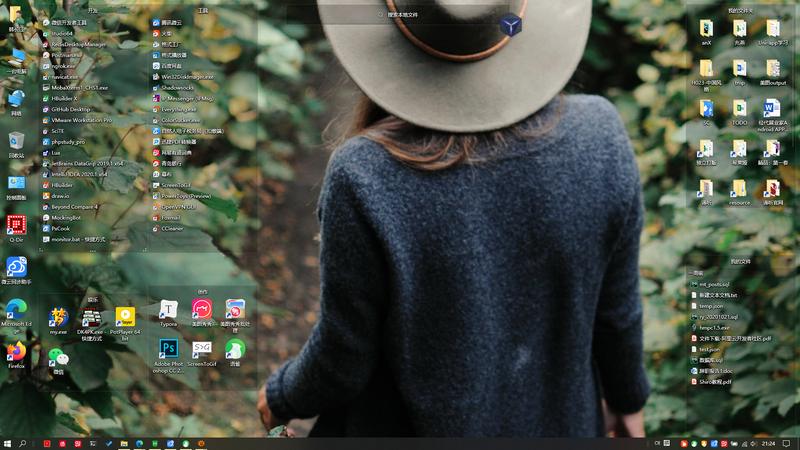
Task: Open the ScreenToGif large icon
Action: [x=202, y=354]
